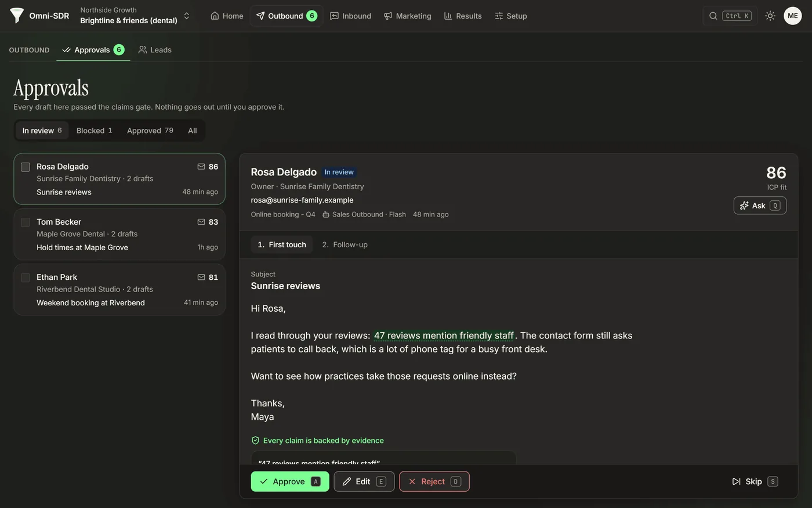812x508 pixels.
Task: Click the Ask AI sparkle button
Action: click(760, 206)
